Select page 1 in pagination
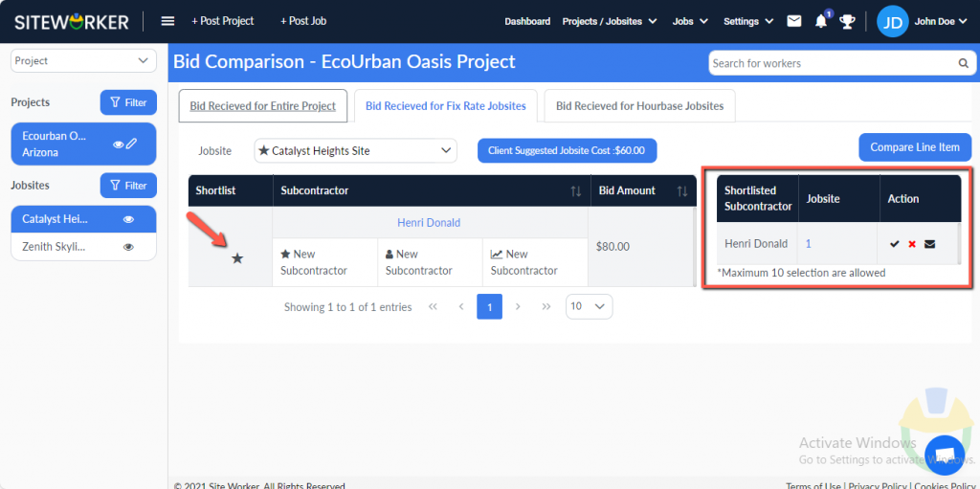 point(489,306)
